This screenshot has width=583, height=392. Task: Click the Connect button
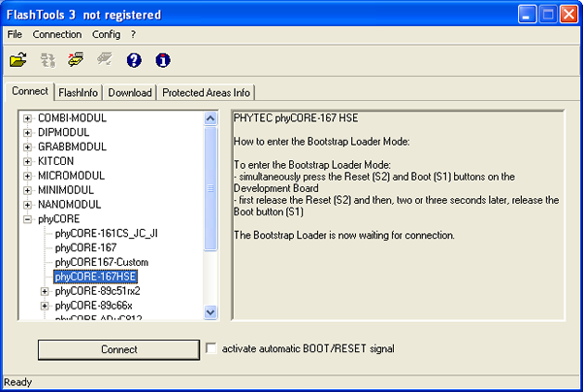pos(118,349)
